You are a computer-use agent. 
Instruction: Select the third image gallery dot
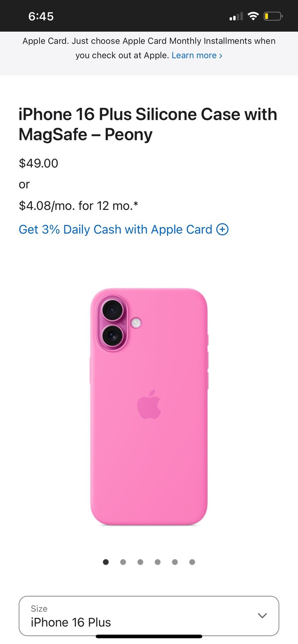coord(140,562)
